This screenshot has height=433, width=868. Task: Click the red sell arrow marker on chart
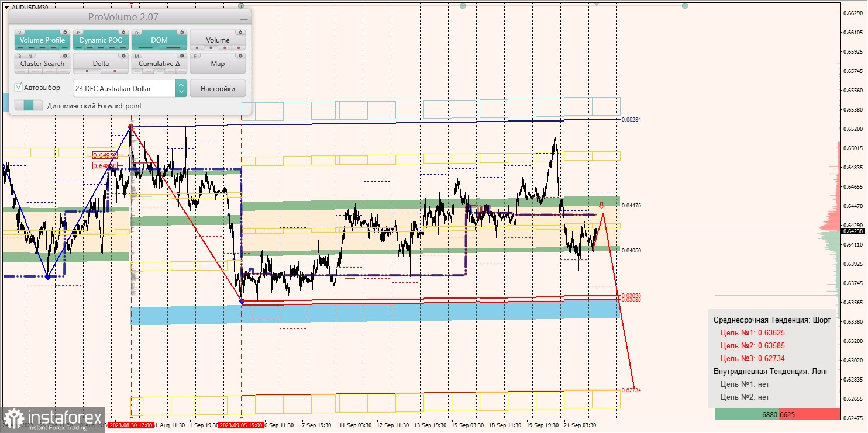coord(601,205)
